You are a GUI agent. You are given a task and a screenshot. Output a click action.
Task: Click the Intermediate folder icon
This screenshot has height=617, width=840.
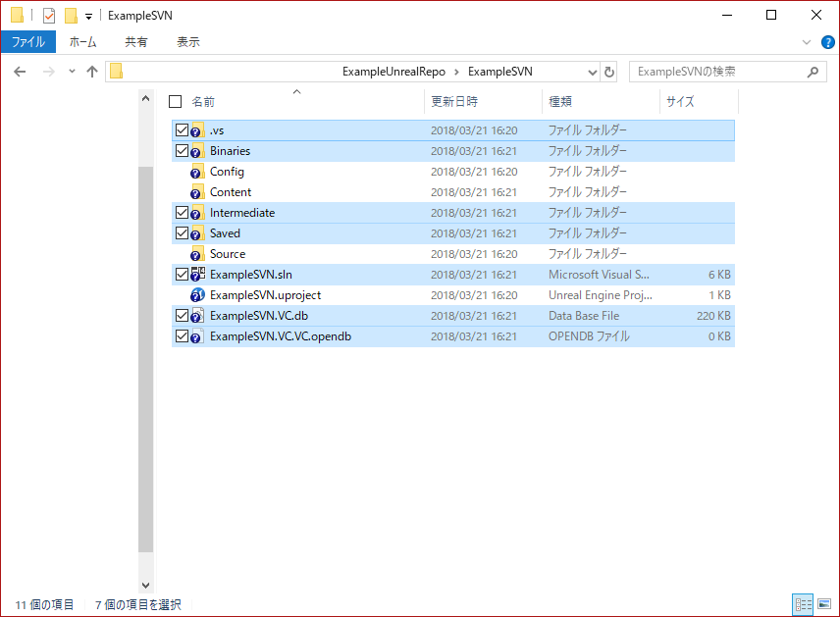pos(197,213)
